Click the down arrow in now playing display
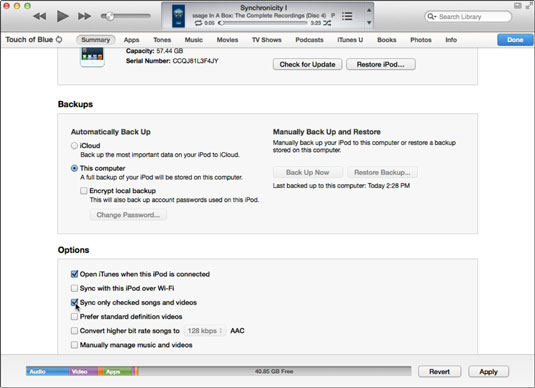 click(x=369, y=23)
